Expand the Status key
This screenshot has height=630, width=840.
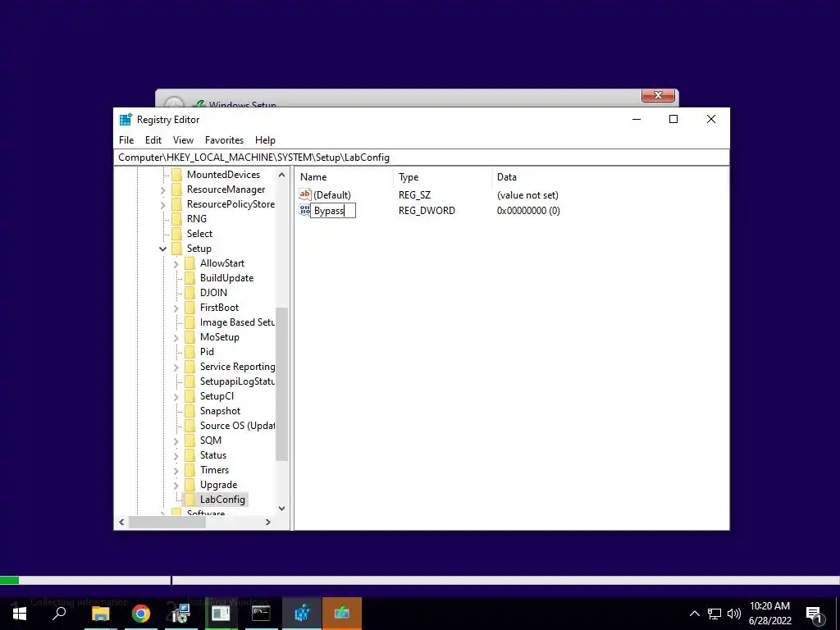click(176, 455)
